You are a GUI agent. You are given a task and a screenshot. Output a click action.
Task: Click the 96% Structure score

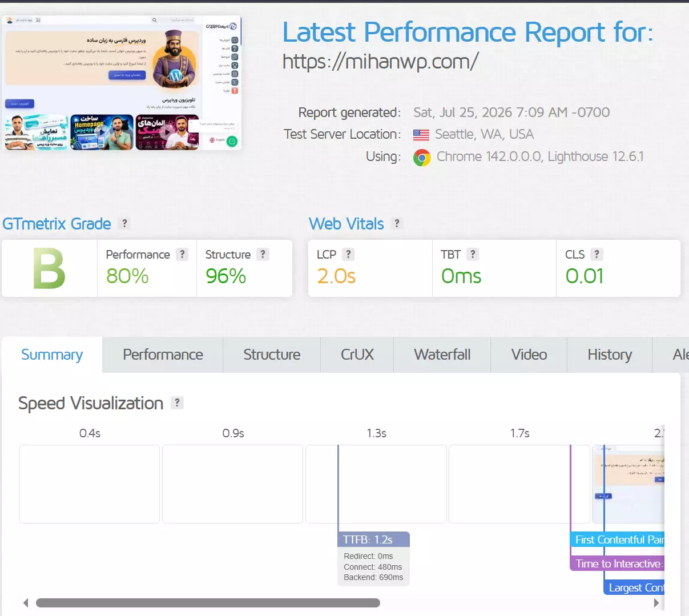point(226,276)
